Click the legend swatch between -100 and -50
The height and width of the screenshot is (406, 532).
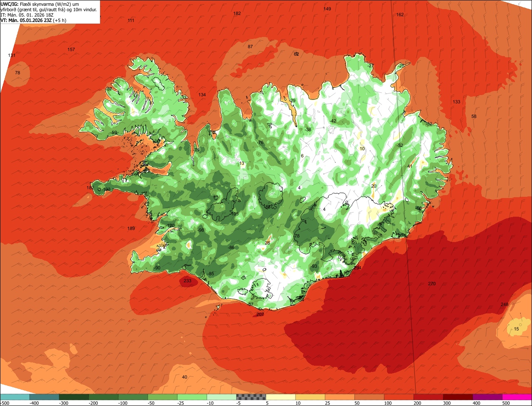133,397
